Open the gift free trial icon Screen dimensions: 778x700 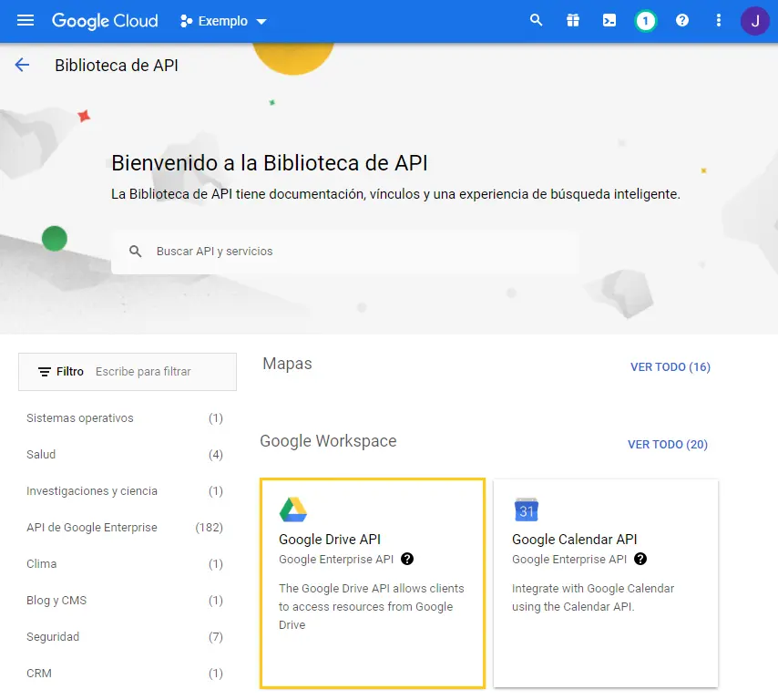point(573,20)
